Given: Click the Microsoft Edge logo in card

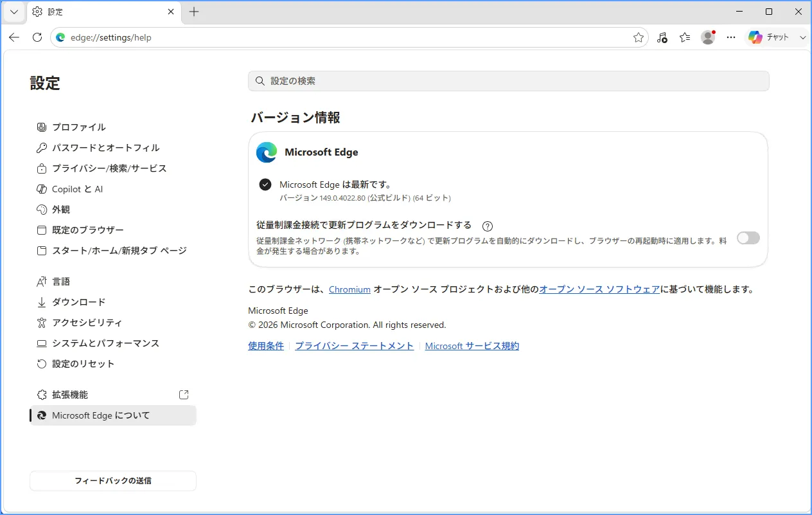Looking at the screenshot, I should click(x=267, y=152).
